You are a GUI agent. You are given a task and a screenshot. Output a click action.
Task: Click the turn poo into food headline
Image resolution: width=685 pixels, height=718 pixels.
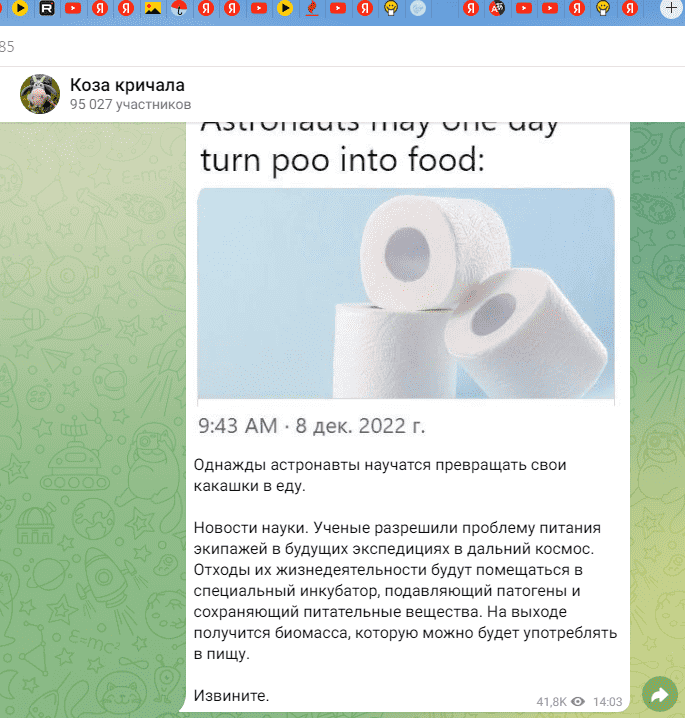[342, 160]
